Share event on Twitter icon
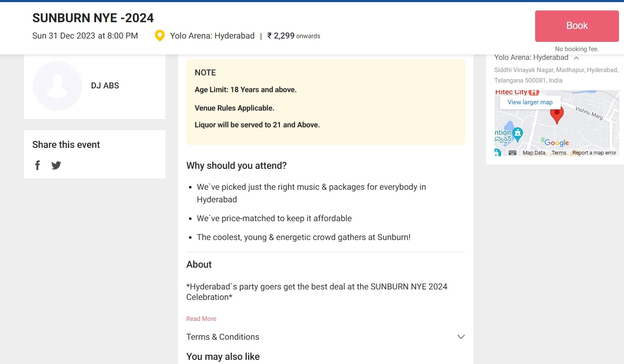The image size is (624, 364). [x=56, y=165]
